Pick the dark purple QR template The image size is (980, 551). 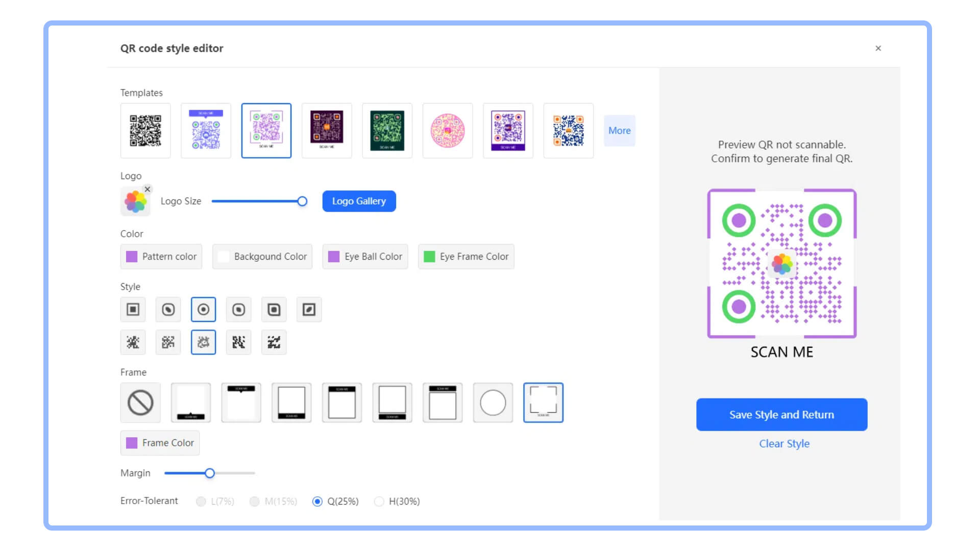click(327, 131)
